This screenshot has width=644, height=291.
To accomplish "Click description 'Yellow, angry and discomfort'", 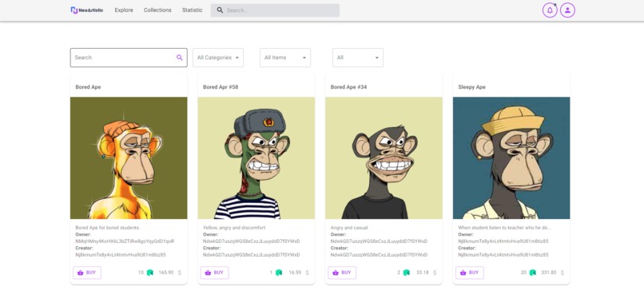I will tap(234, 227).
